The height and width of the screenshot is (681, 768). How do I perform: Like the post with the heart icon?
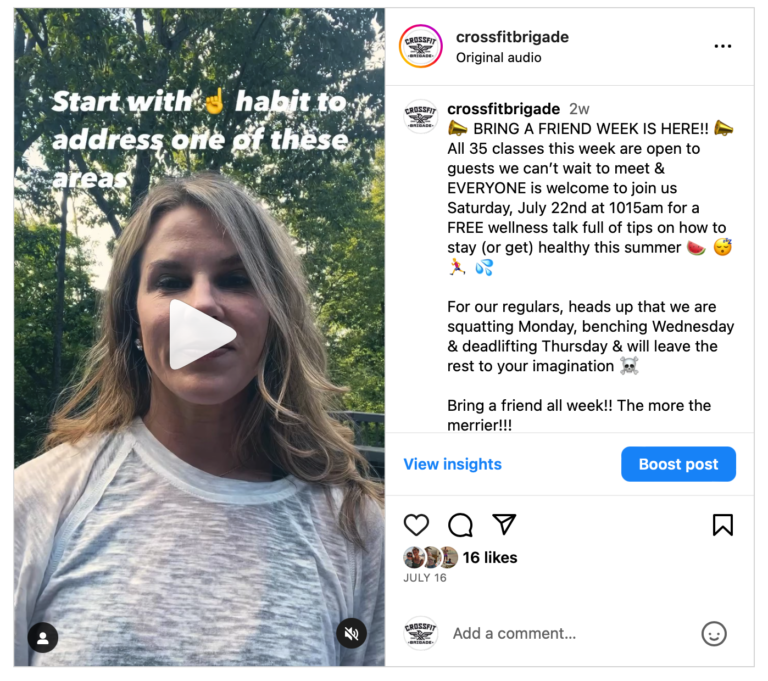coord(416,525)
